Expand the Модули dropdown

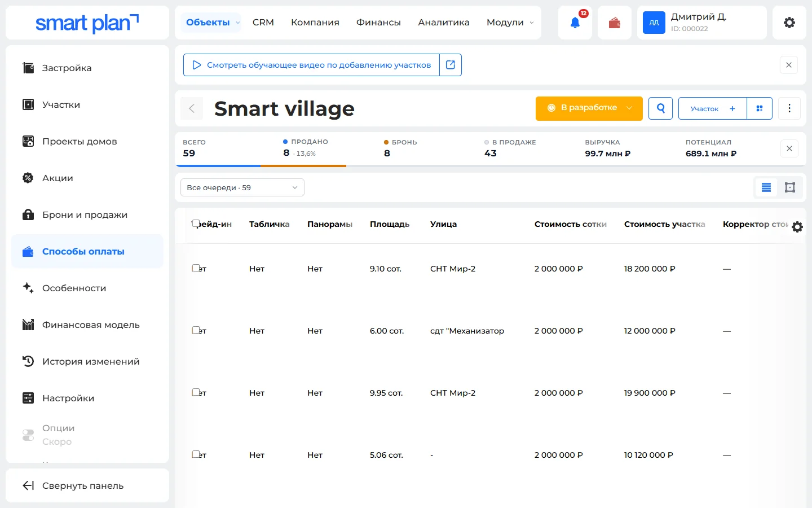(x=510, y=23)
